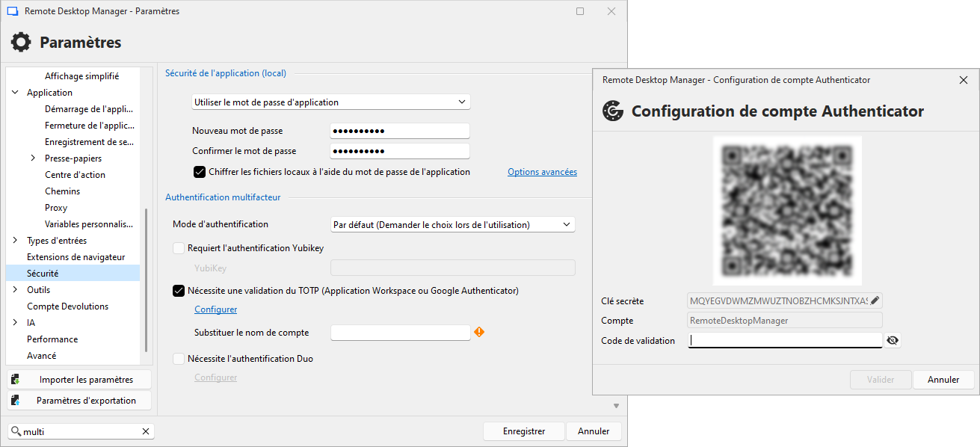980x447 pixels.
Task: Enable Nécessite l'authentification Duo
Action: [179, 359]
